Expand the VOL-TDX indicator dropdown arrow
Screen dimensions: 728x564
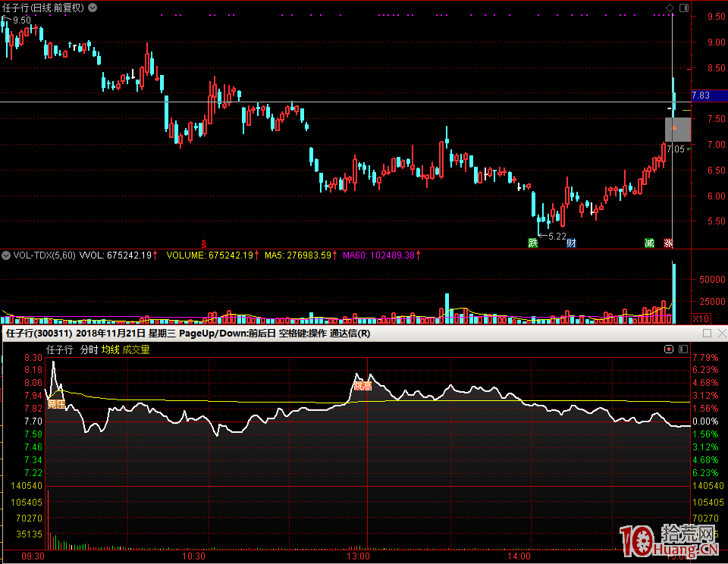(6, 255)
